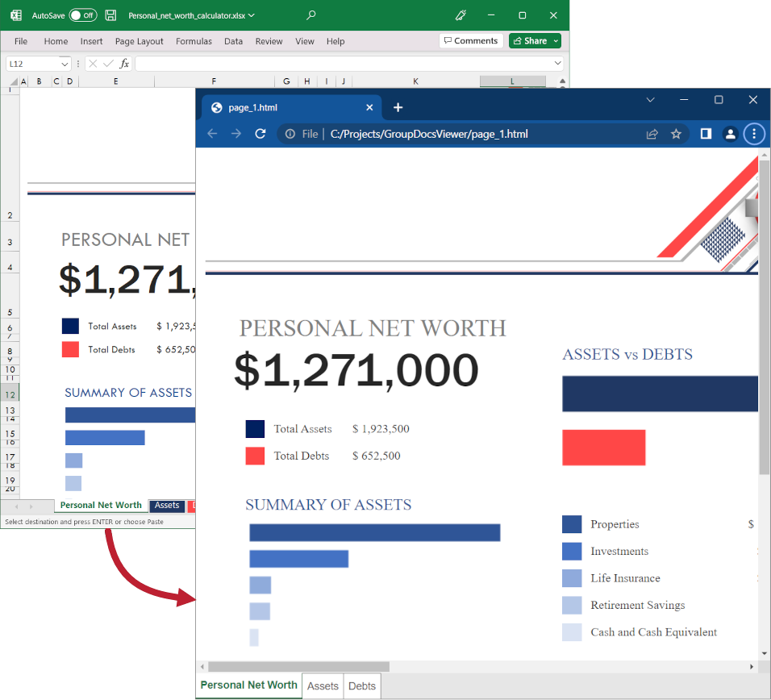Open the Formulas ribbon tab

pos(194,41)
